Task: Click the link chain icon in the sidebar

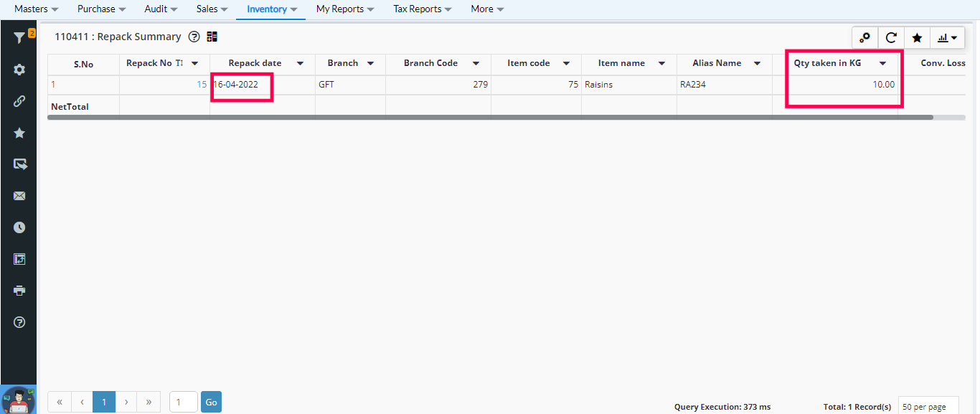Action: click(19, 101)
